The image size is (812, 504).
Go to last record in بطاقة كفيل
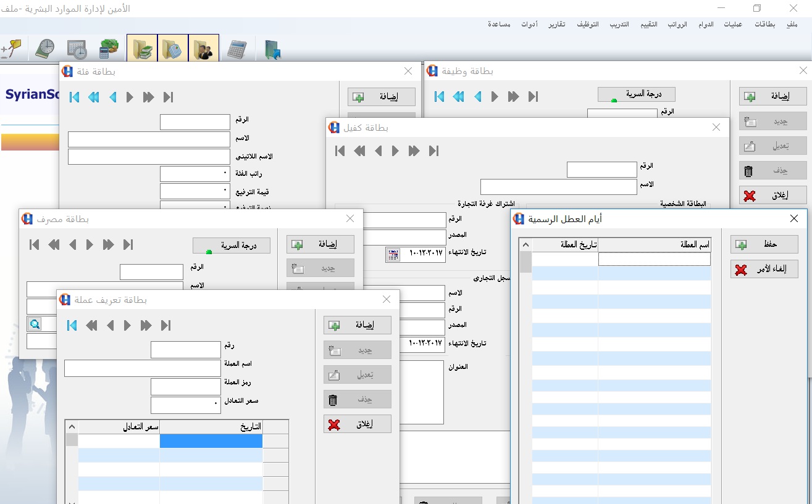pyautogui.click(x=433, y=151)
